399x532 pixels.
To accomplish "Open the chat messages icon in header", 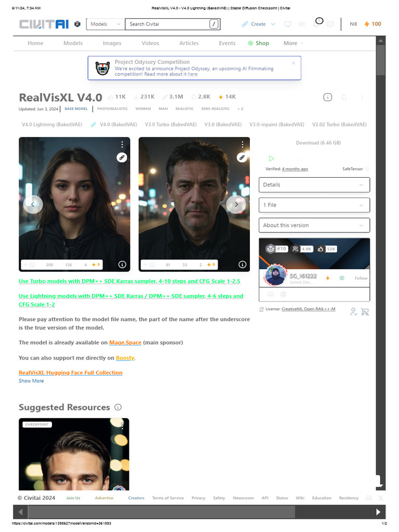I will (x=330, y=24).
